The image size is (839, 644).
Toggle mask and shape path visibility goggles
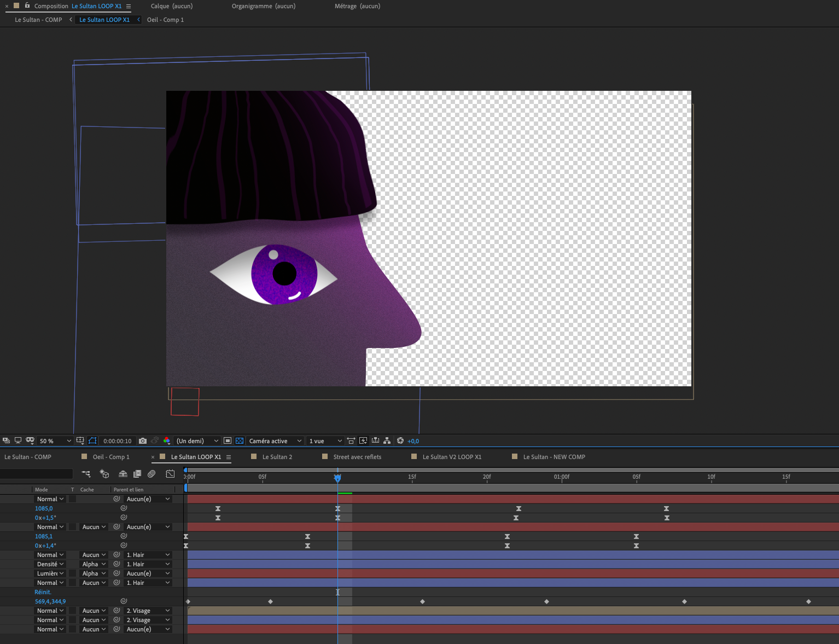click(30, 440)
